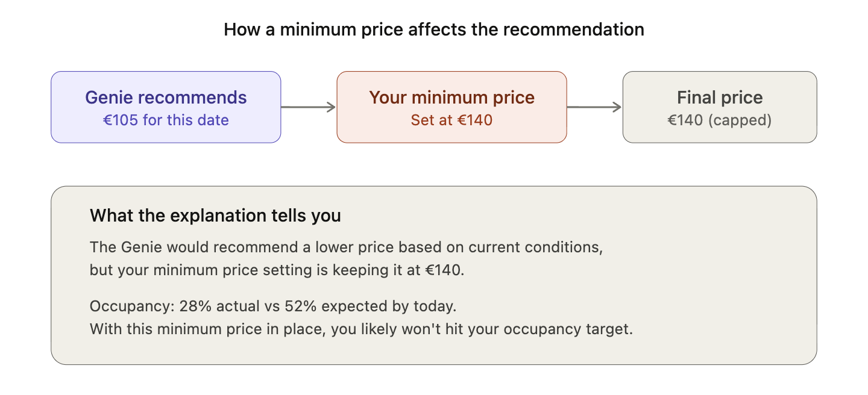Click the 'Set at €140' text
Viewport: 868px width, 395px height.
click(451, 120)
